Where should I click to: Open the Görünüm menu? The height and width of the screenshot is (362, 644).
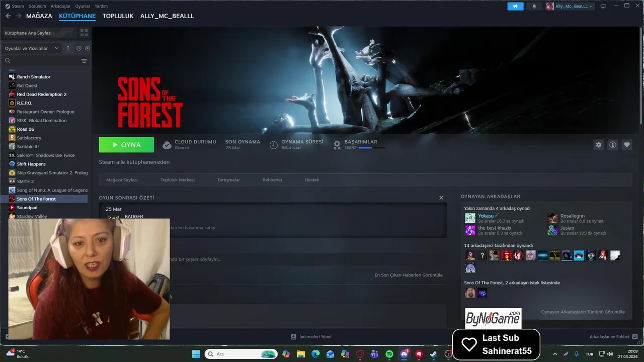click(x=37, y=6)
